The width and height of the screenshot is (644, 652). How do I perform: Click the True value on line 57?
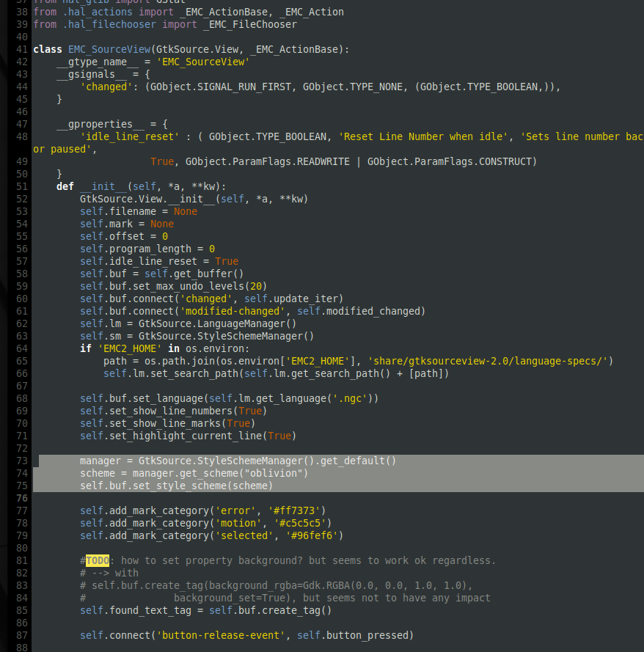(227, 262)
